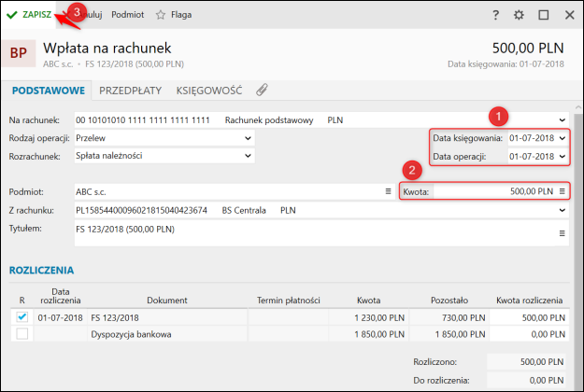Click the BP document type icon

pos(19,53)
